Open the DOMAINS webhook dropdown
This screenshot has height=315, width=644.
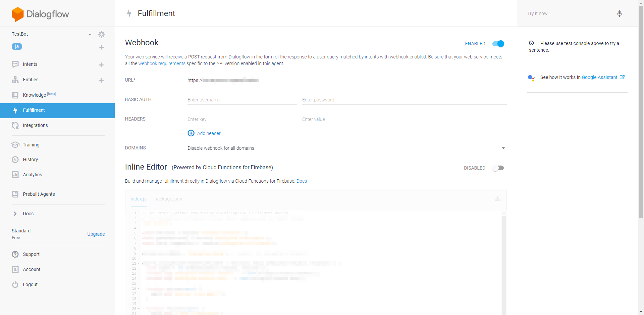coord(503,148)
